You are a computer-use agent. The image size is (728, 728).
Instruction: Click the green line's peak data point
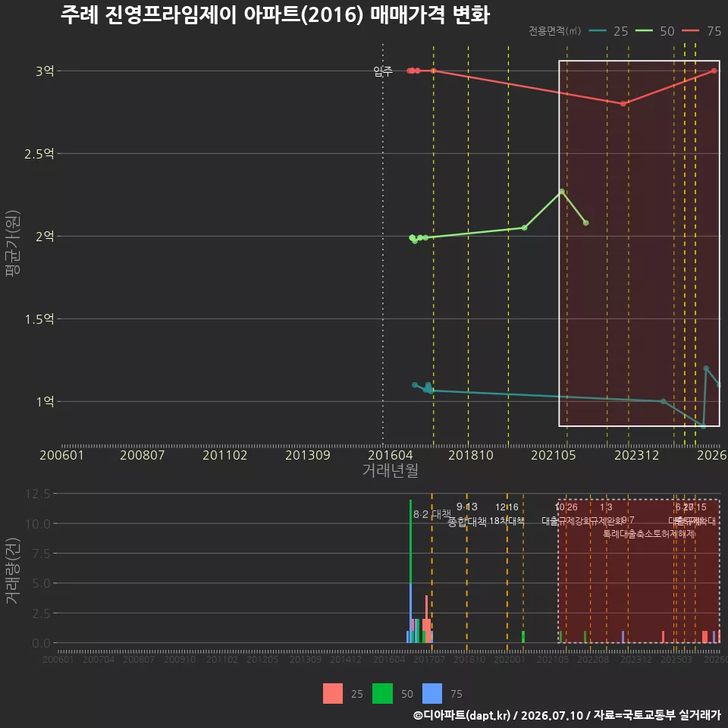(562, 191)
